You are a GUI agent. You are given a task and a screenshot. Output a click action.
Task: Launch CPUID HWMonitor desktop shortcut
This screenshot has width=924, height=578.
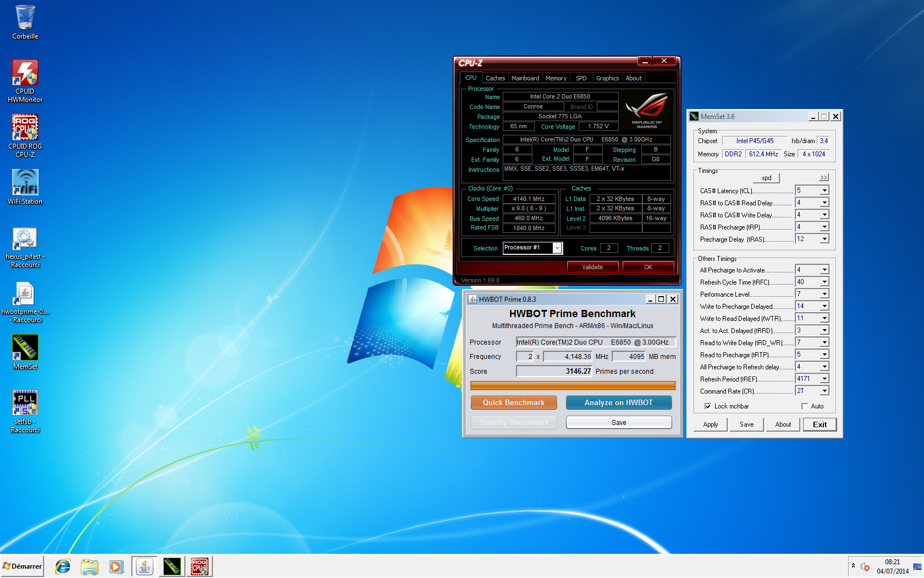(25, 81)
